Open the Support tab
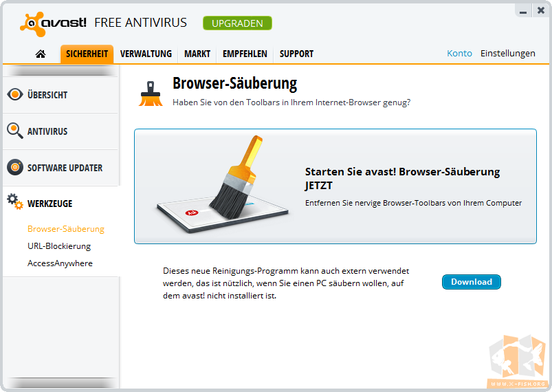The image size is (552, 392). pyautogui.click(x=296, y=54)
